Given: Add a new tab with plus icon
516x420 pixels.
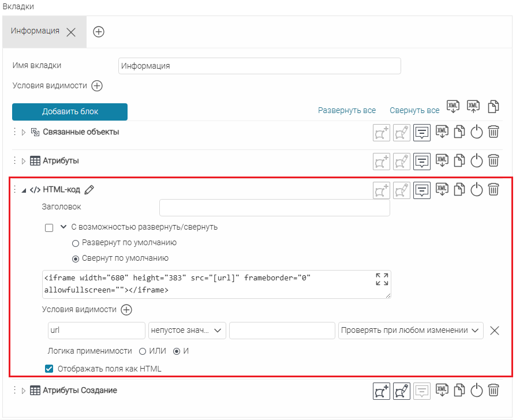Looking at the screenshot, I should tap(99, 32).
